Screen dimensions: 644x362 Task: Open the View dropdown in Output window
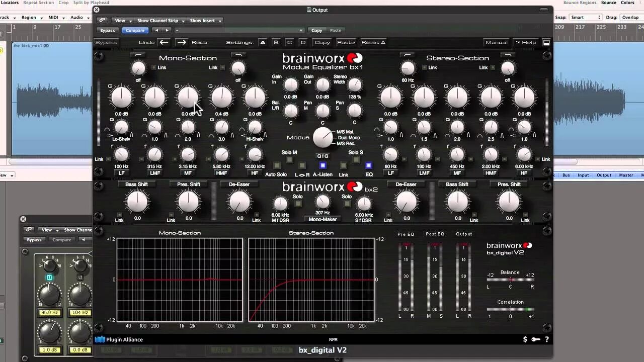(x=122, y=21)
